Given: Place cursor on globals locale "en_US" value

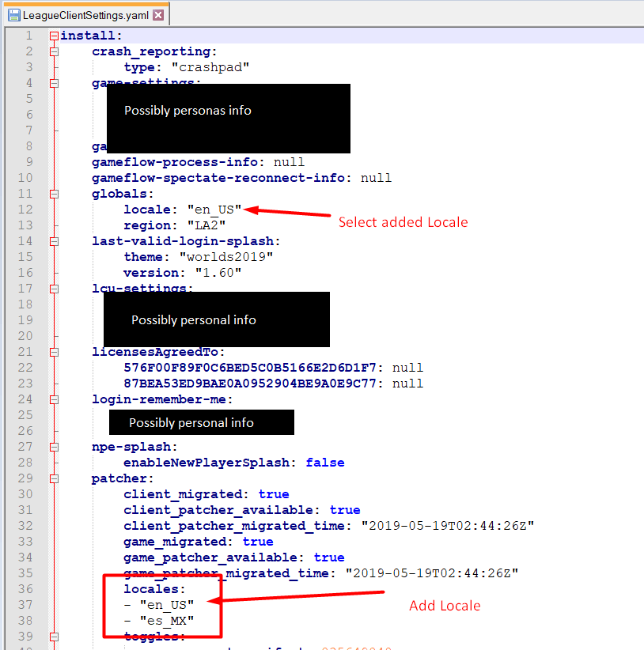Looking at the screenshot, I should tap(214, 210).
